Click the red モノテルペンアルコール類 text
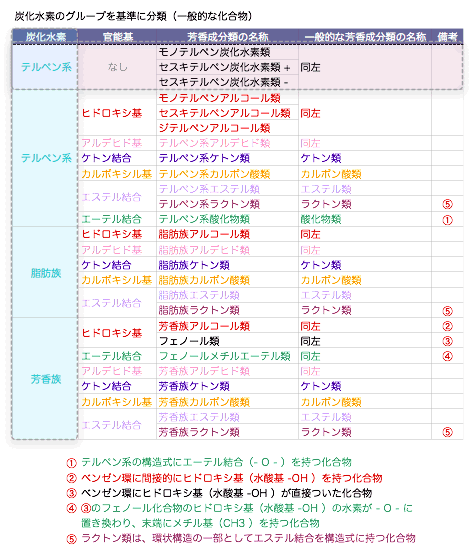Screen dimensions: 474x547 (x=219, y=98)
